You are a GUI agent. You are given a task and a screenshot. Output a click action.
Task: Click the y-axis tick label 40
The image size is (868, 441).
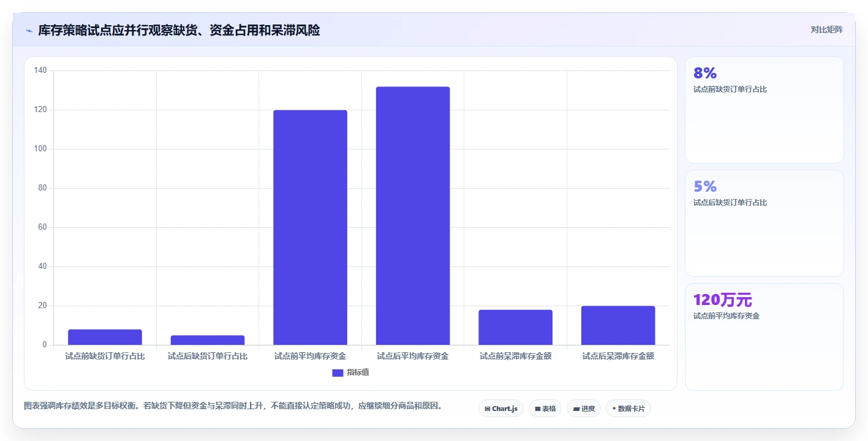tap(42, 266)
